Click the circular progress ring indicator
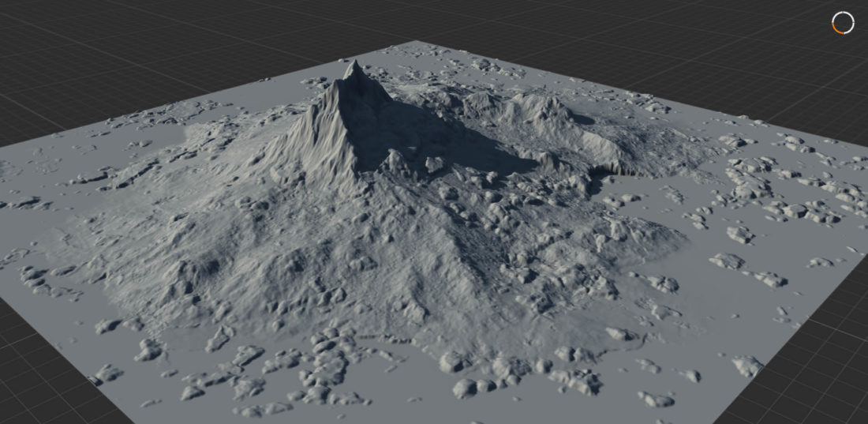 [x=843, y=23]
